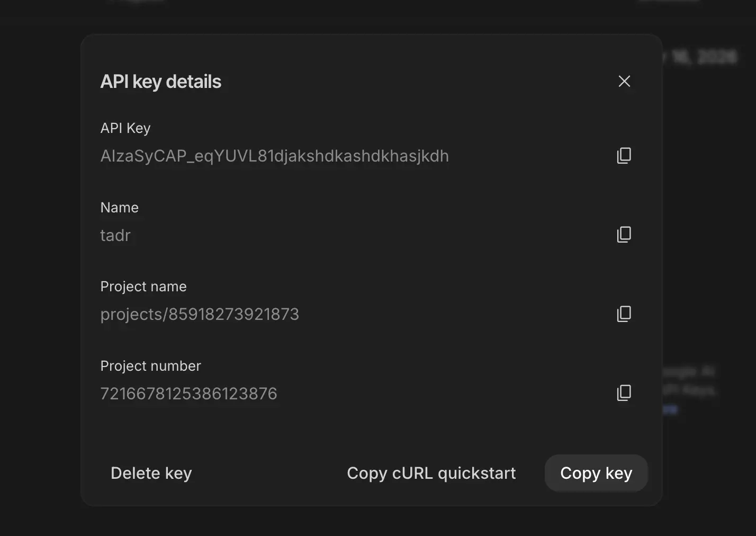The image size is (756, 536).
Task: Click the 'Project number' field label
Action: pyautogui.click(x=150, y=365)
